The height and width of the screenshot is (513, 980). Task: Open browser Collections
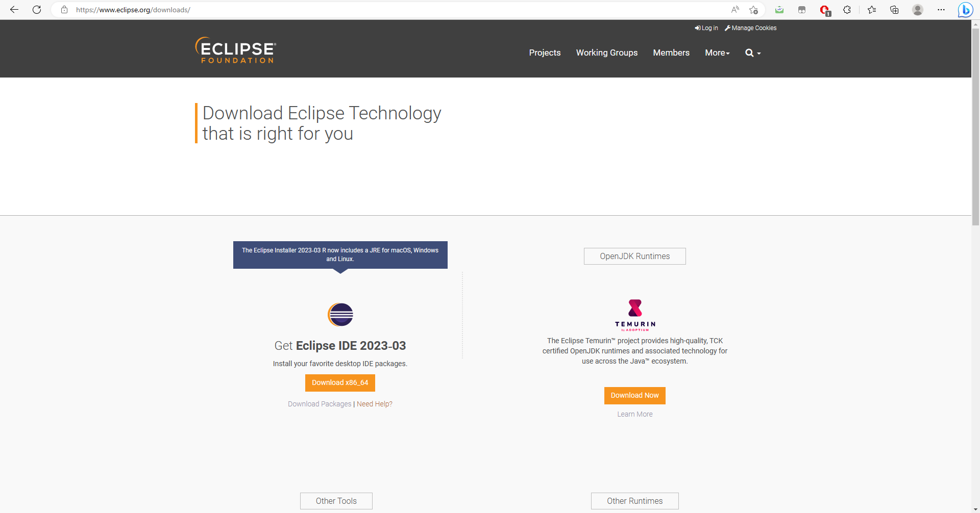[894, 10]
